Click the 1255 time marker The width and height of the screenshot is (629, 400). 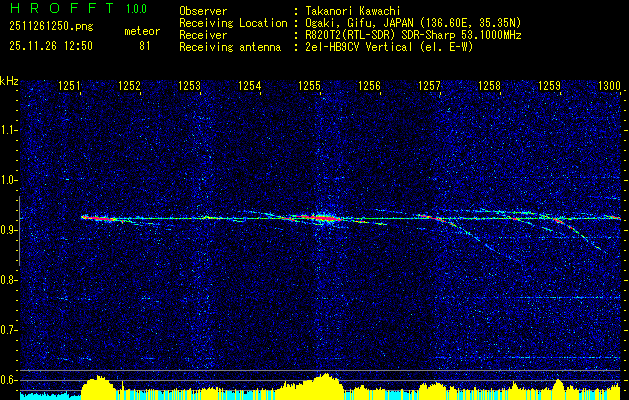coord(310,85)
